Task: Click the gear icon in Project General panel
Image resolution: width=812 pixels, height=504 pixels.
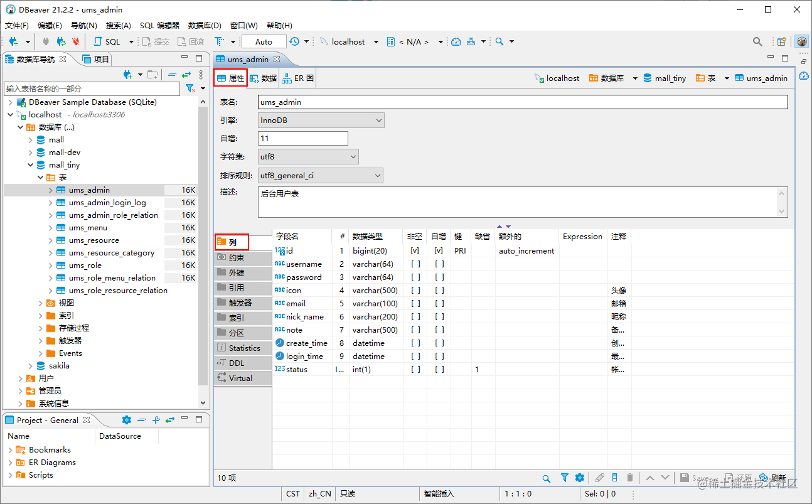Action: (126, 420)
